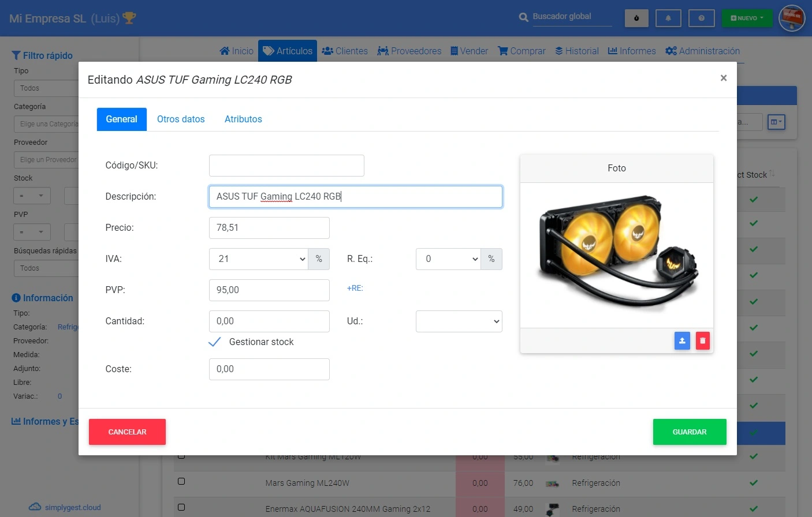The height and width of the screenshot is (517, 812).
Task: Switch to the Otros datos tab
Action: 181,119
